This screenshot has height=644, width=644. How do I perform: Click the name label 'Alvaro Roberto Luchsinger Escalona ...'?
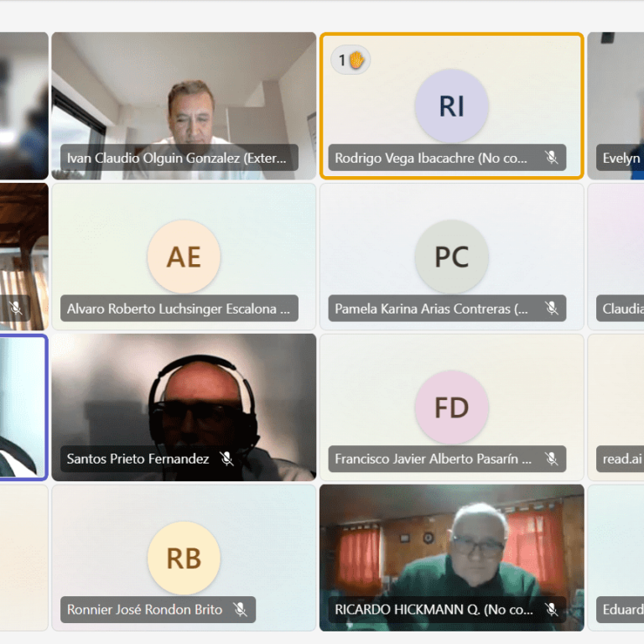(x=179, y=309)
